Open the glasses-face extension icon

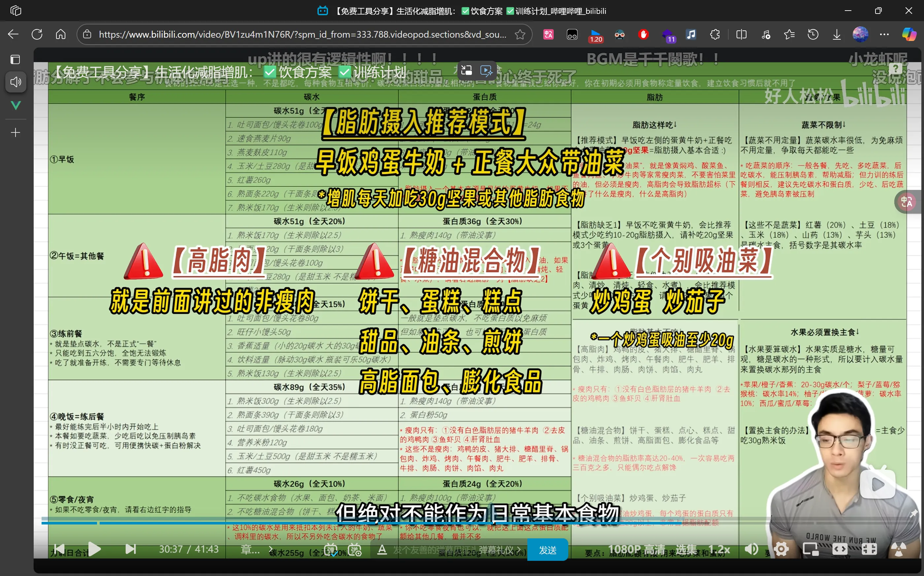tap(619, 35)
